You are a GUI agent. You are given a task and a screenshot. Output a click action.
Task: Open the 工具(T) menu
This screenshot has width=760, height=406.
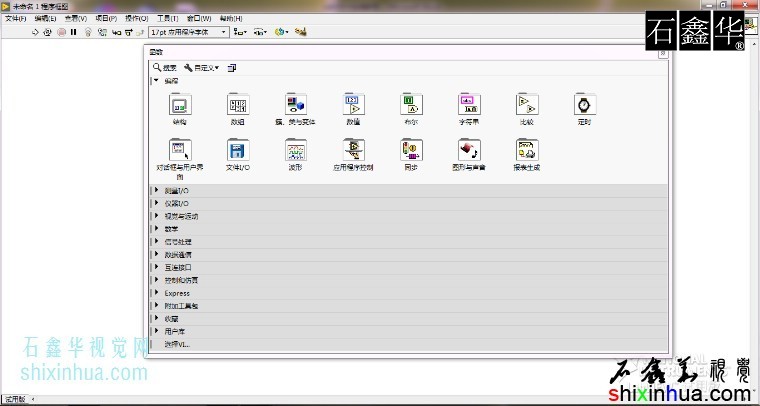tap(167, 18)
